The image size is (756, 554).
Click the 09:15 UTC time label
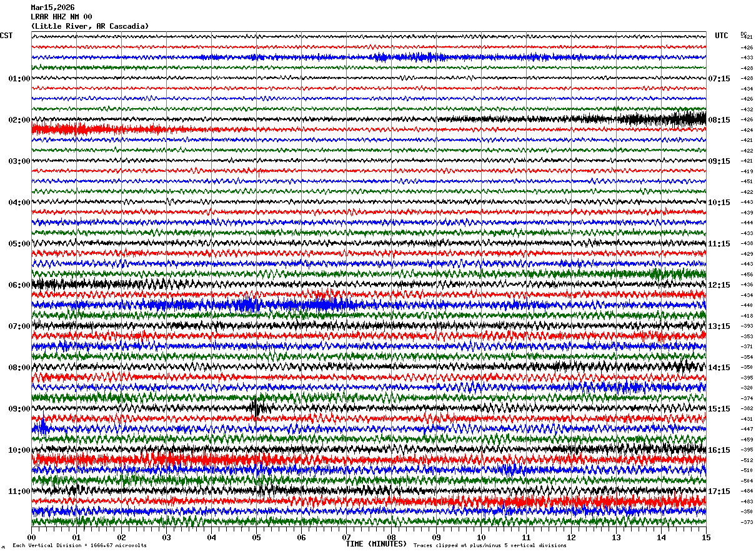point(719,161)
